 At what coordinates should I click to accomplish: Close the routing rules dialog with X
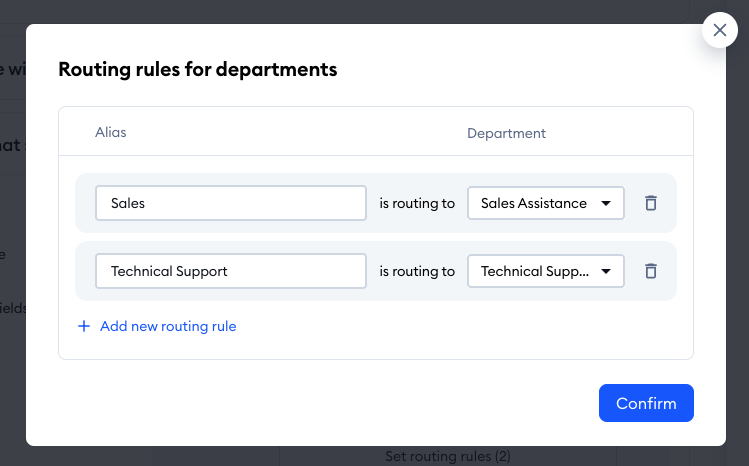coord(720,30)
